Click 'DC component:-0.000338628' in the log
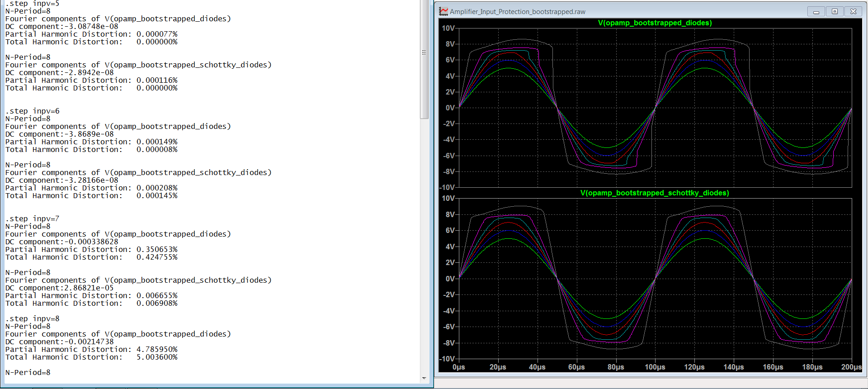 (x=62, y=242)
